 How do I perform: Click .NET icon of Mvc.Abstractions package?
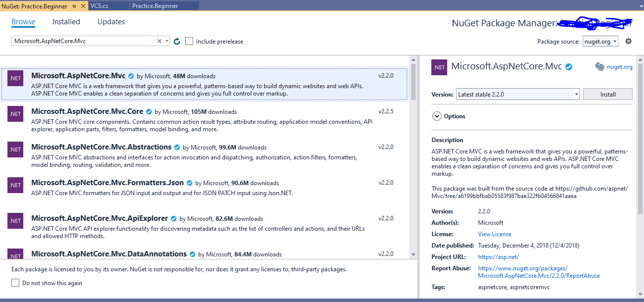click(x=15, y=150)
